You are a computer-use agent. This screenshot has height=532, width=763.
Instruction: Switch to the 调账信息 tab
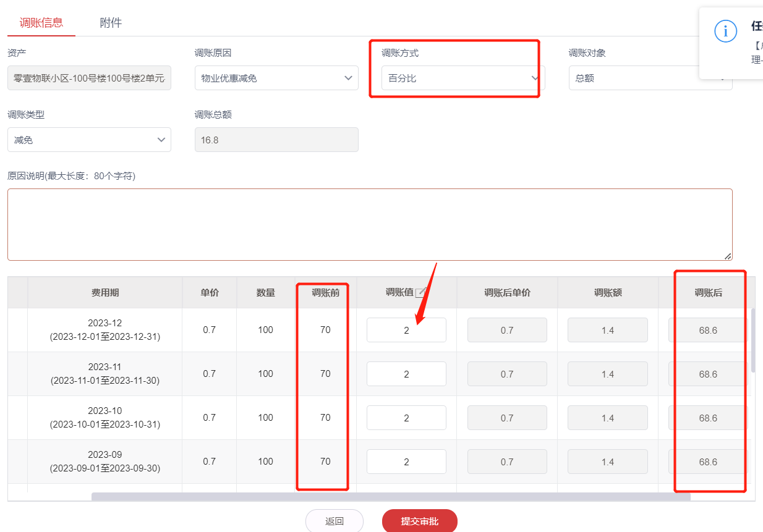tap(41, 23)
